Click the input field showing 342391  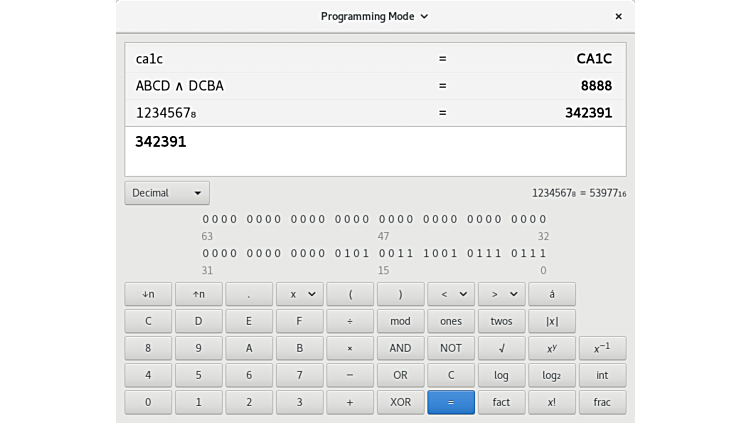(374, 151)
